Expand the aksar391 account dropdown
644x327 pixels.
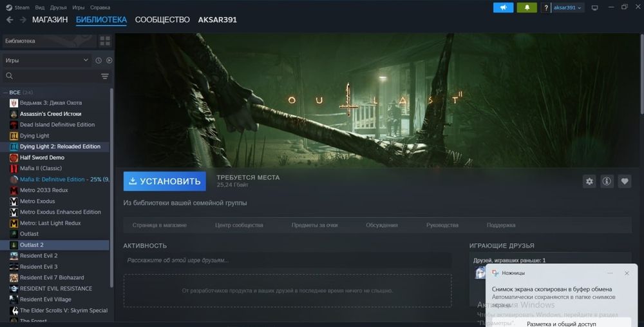pos(567,7)
